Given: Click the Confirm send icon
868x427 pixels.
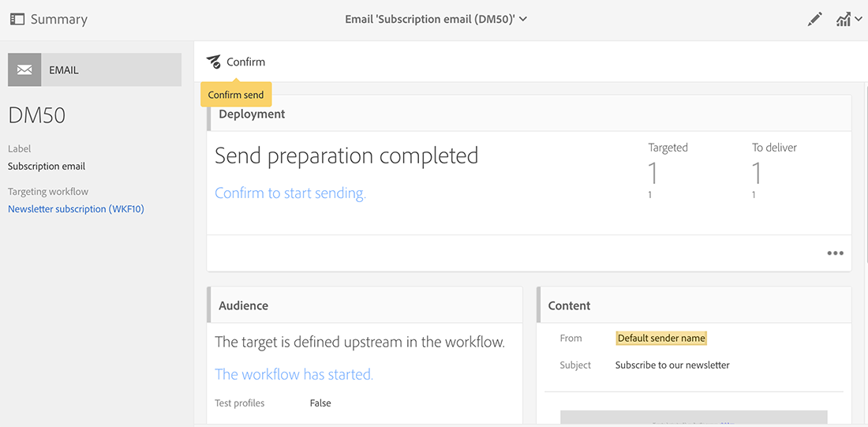Looking at the screenshot, I should [x=214, y=62].
